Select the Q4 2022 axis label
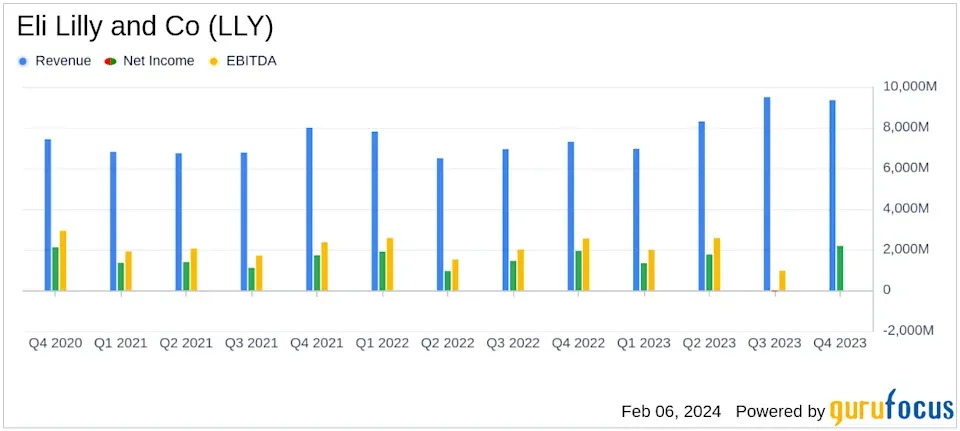This screenshot has height=431, width=960. [579, 343]
